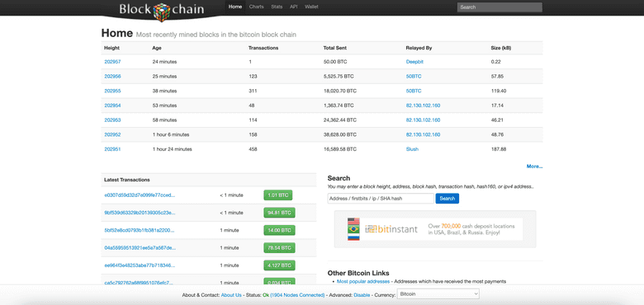Open block height 202952
Image resolution: width=644 pixels, height=305 pixels.
[112, 134]
